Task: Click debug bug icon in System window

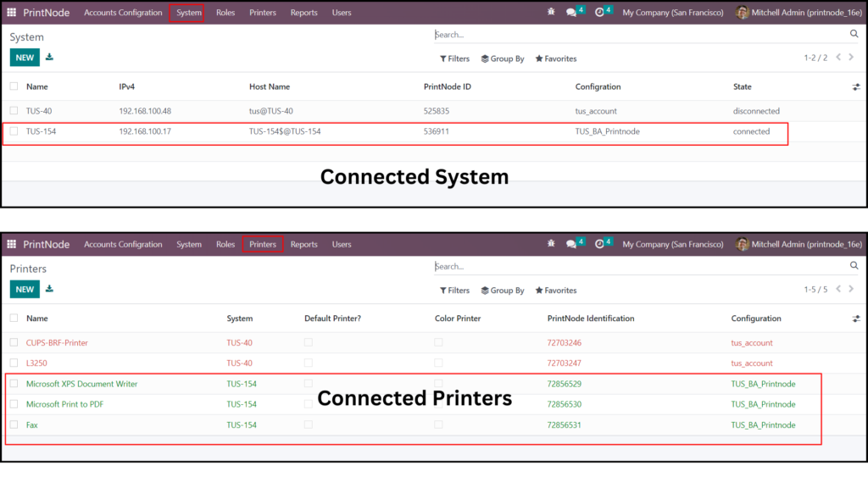Action: pyautogui.click(x=551, y=12)
